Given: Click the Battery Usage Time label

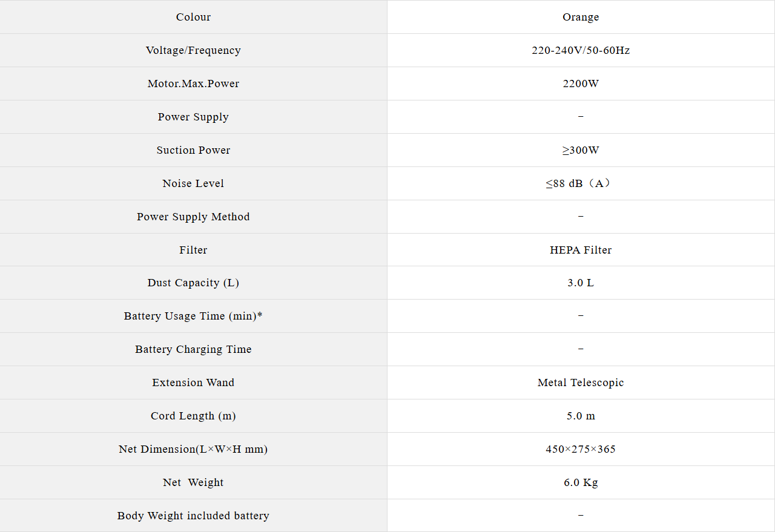Looking at the screenshot, I should [193, 316].
